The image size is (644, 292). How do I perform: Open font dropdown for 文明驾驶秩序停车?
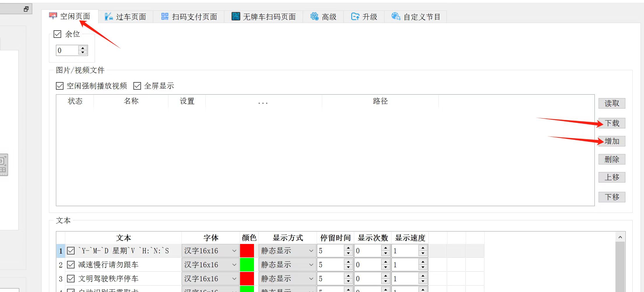[x=211, y=279]
